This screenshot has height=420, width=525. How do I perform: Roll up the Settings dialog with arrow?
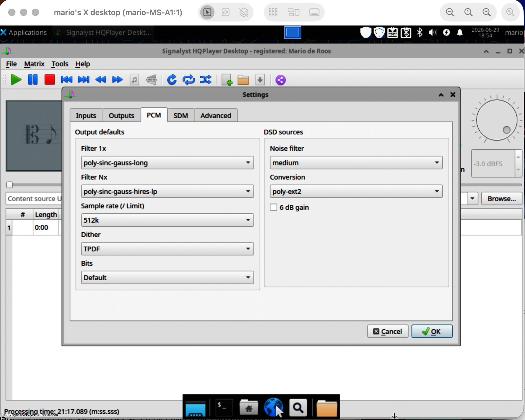coord(441,95)
